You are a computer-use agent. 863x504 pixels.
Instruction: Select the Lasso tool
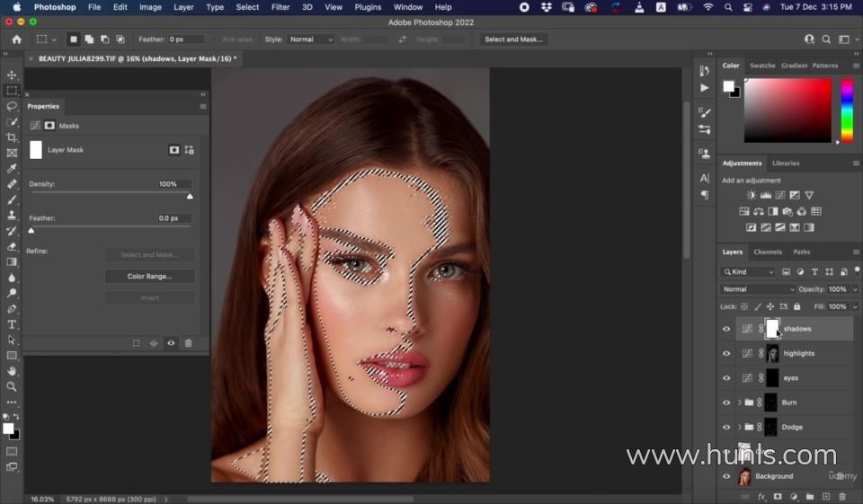(x=12, y=106)
